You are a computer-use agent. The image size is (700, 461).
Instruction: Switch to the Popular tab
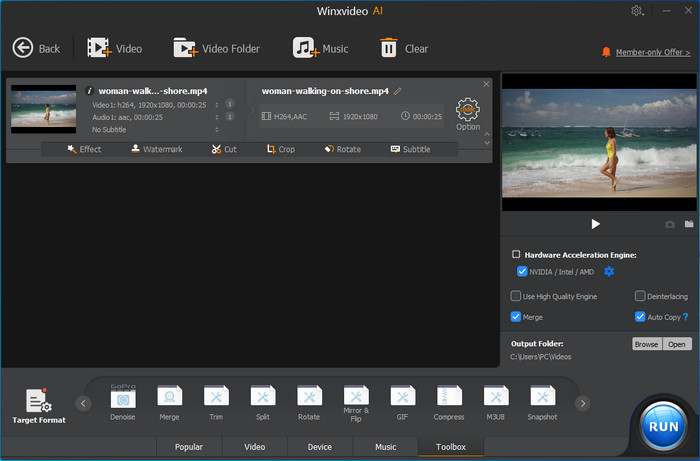click(189, 447)
